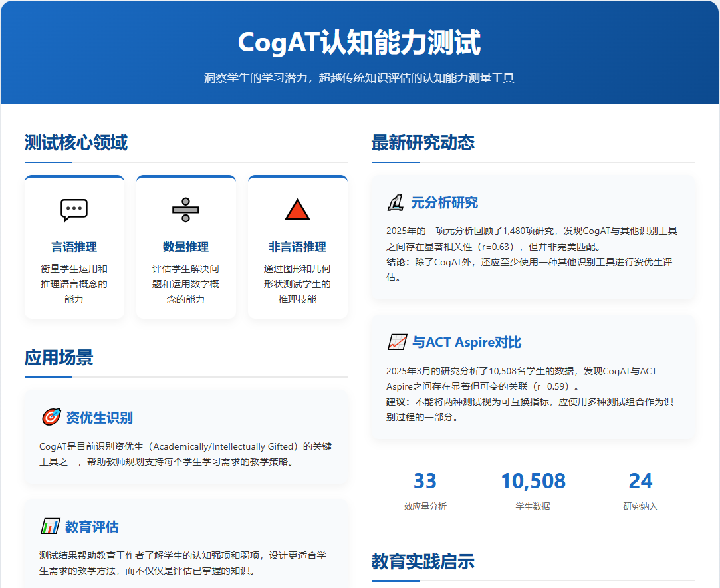
Task: Click the 测试核心领域 section heading
Action: (76, 142)
